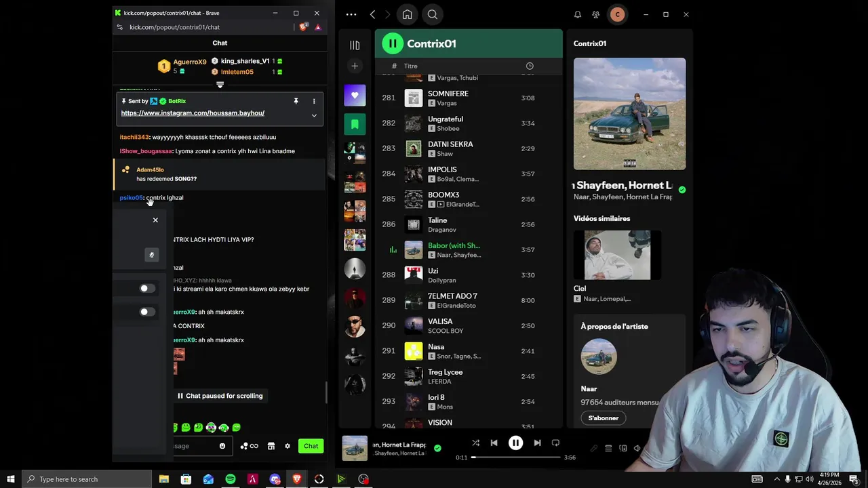Screen dimensions: 868x488
Task: Select track IMPOLIS row
Action: point(469,174)
